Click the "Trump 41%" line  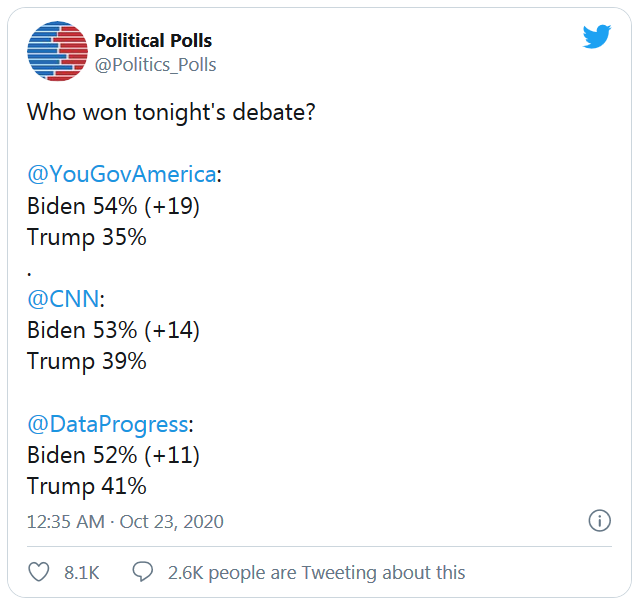(x=87, y=486)
